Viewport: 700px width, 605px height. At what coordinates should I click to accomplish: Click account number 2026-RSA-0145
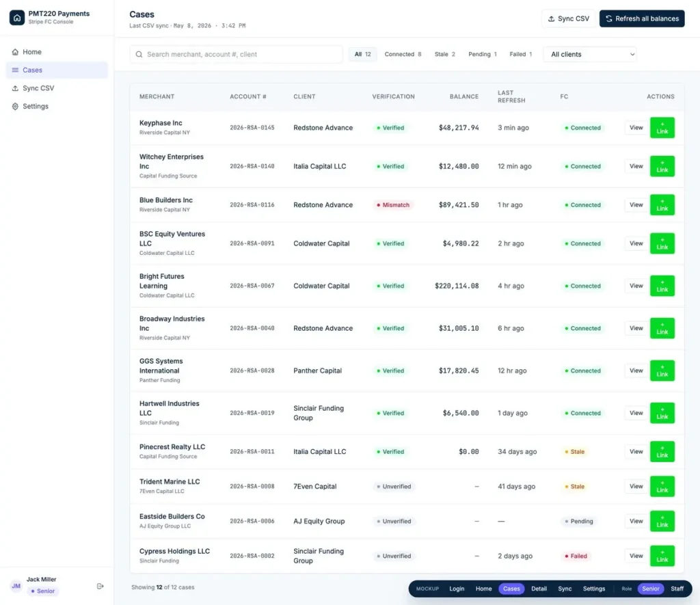[252, 128]
